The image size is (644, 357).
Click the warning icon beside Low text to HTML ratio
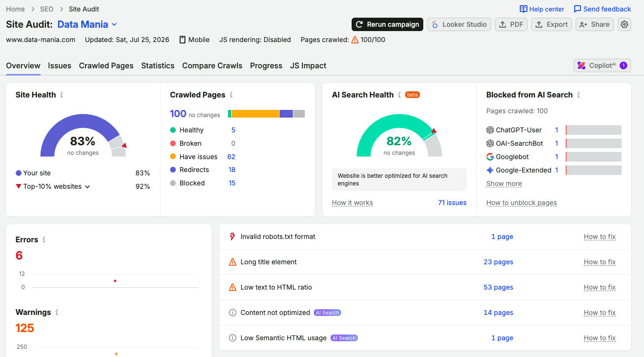click(x=233, y=287)
